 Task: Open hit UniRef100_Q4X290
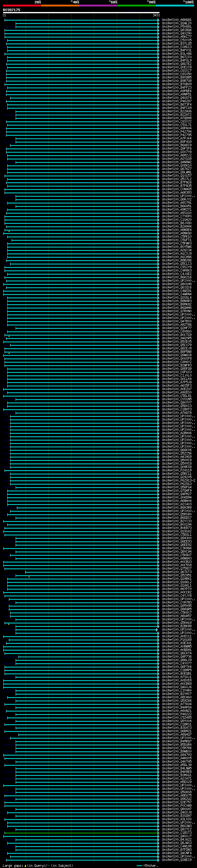pyautogui.click(x=176, y=33)
